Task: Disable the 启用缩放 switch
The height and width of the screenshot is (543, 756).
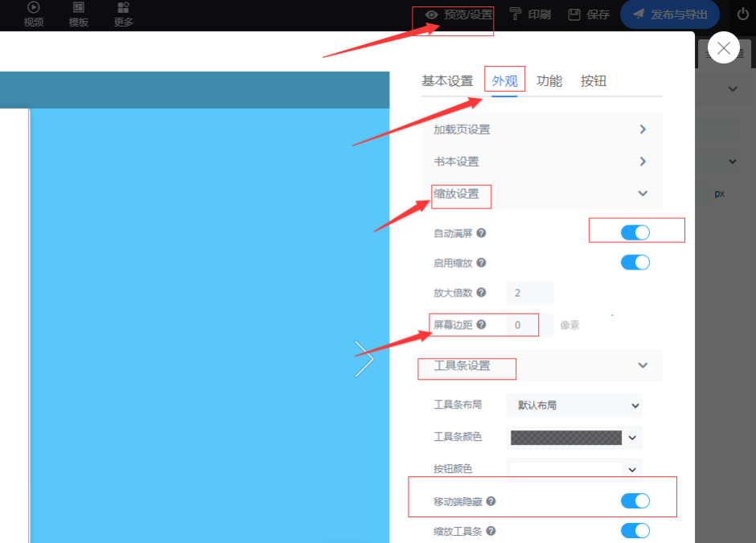Action: (x=635, y=262)
